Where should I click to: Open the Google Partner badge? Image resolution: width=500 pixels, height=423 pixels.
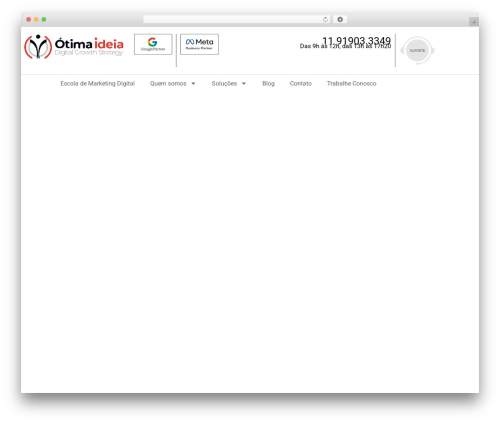(x=153, y=44)
